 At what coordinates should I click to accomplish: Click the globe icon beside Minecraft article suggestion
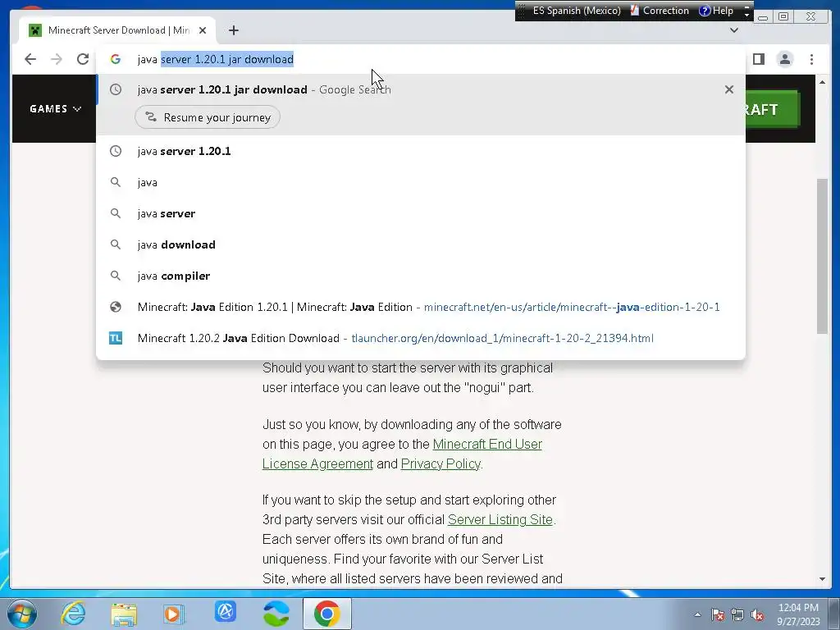[115, 307]
